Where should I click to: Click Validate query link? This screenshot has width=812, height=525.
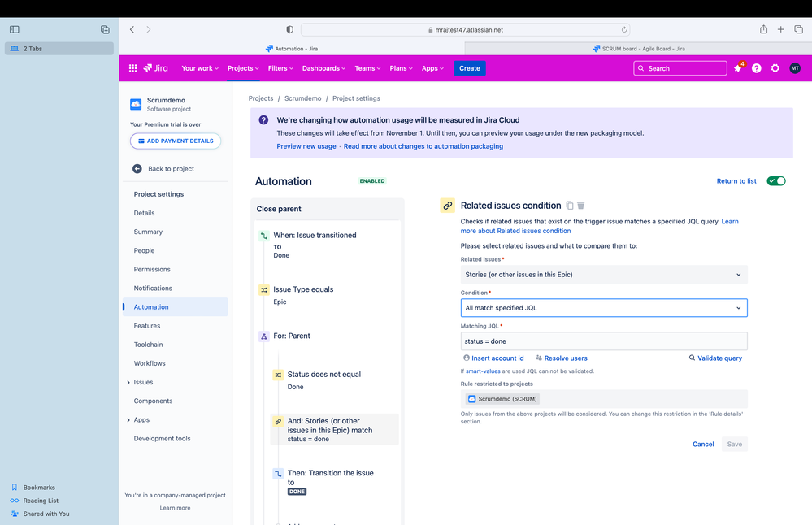click(x=715, y=358)
